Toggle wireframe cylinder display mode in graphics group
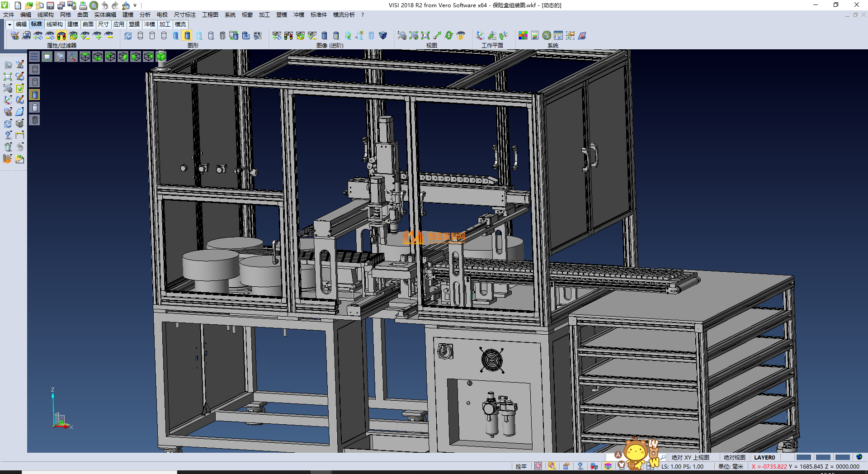 (x=140, y=36)
